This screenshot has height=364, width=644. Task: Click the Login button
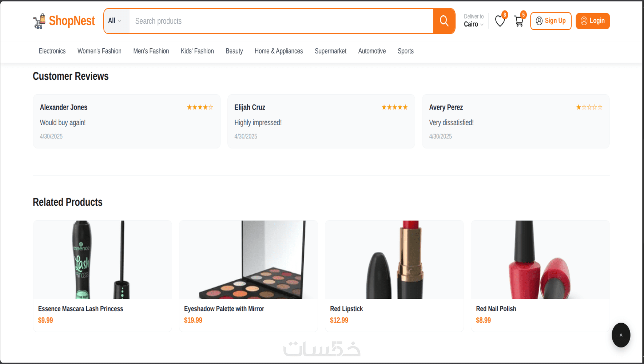593,21
